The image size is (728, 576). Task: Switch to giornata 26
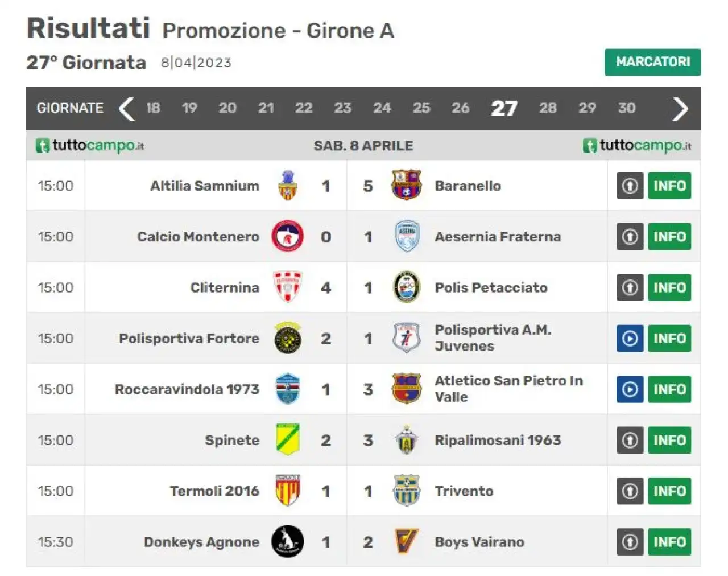click(x=460, y=108)
